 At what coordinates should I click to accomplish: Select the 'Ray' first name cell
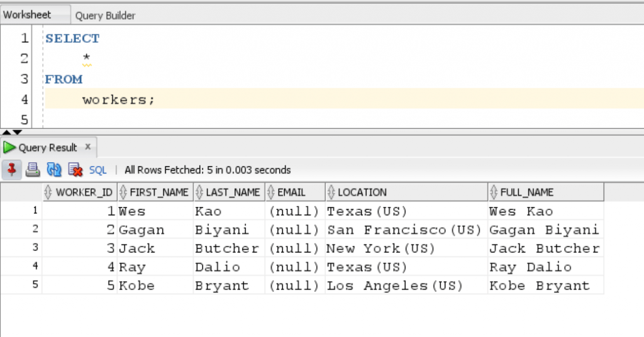pos(155,267)
